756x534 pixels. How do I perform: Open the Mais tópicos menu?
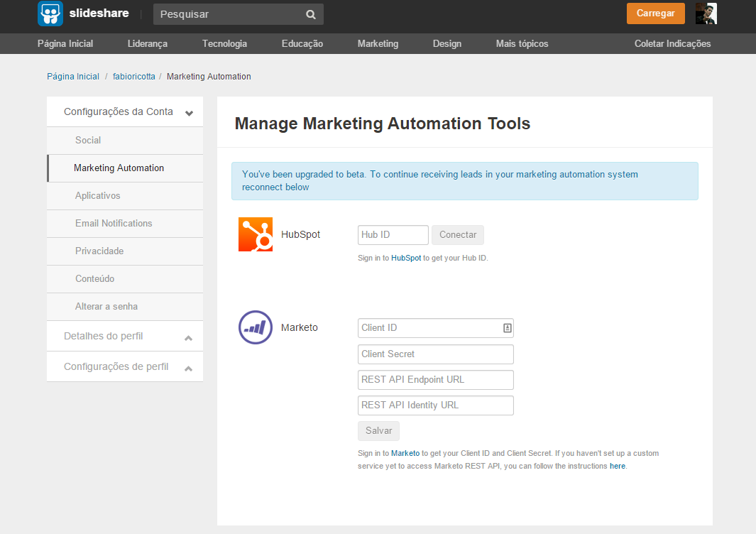pyautogui.click(x=522, y=44)
